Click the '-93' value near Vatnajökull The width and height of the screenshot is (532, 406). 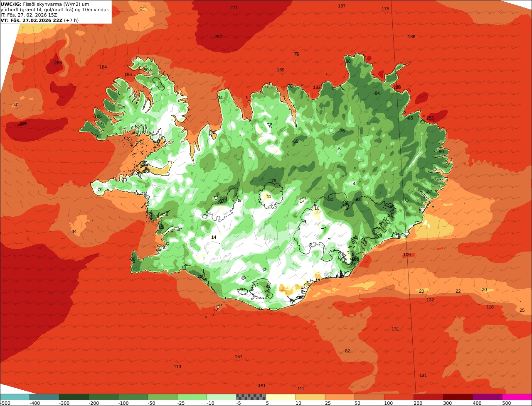coord(357,199)
